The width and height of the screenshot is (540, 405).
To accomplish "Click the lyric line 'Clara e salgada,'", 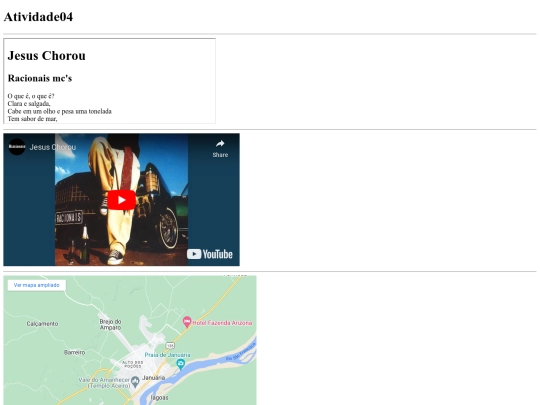I will point(29,103).
